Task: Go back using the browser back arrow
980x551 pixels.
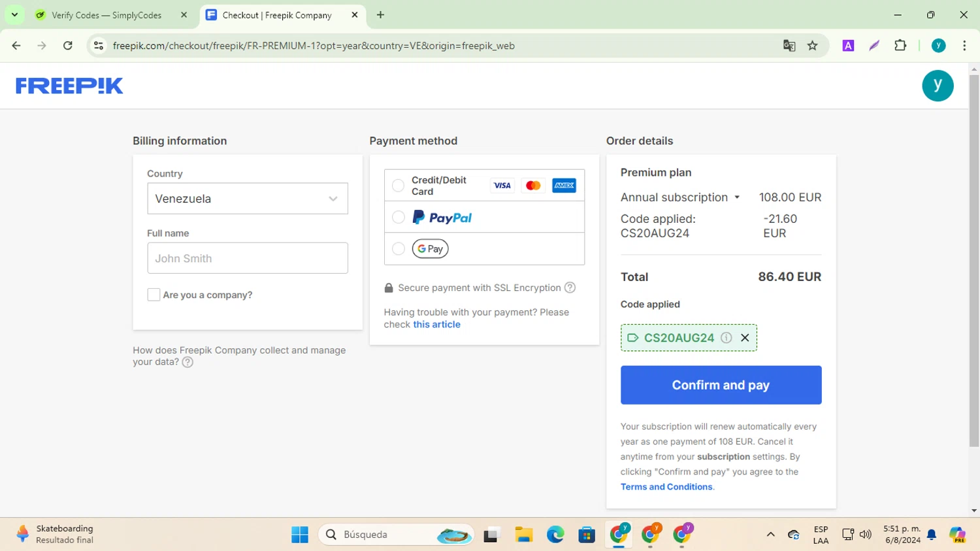Action: coord(16,46)
